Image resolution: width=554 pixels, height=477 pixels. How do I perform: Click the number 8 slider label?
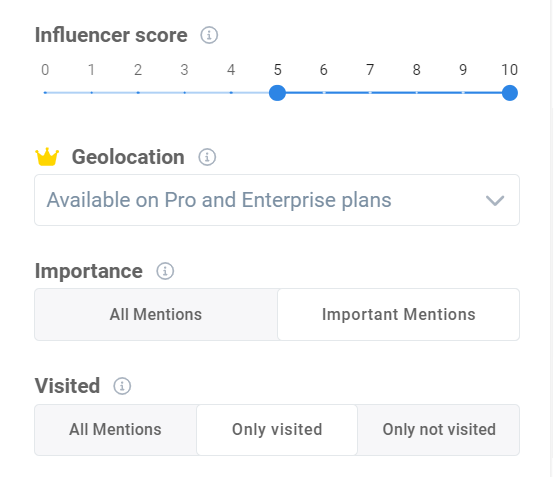tap(417, 70)
